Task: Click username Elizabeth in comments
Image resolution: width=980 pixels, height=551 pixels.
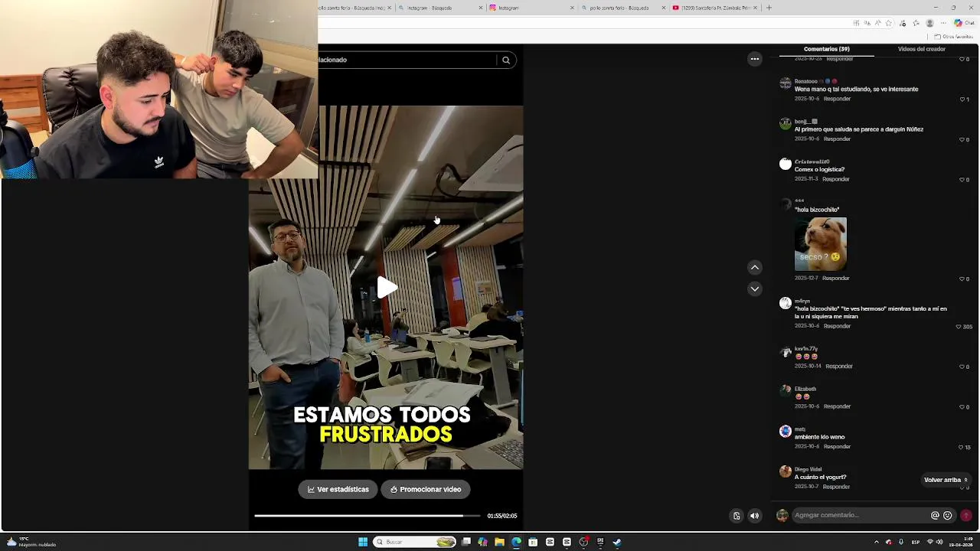Action: [805, 389]
